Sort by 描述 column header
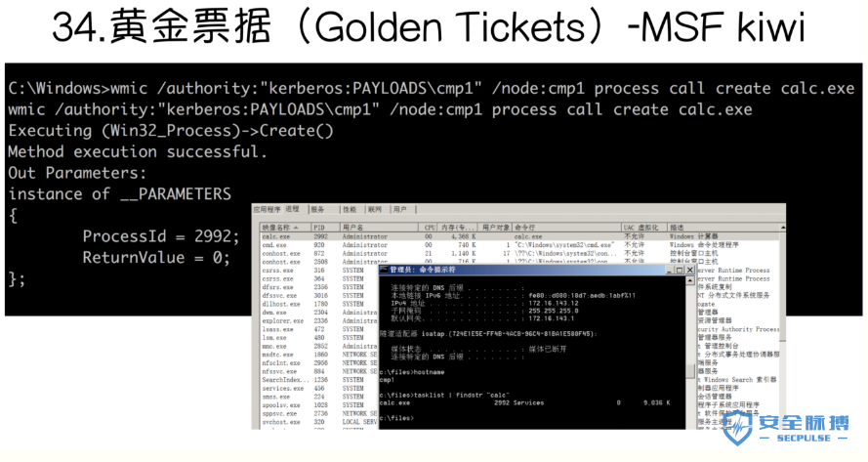Viewport: 868px width, 462px height. coord(723,228)
